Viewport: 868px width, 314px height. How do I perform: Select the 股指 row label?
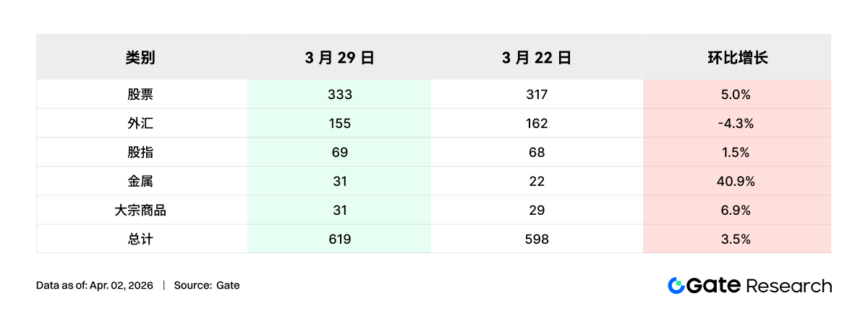tap(140, 153)
